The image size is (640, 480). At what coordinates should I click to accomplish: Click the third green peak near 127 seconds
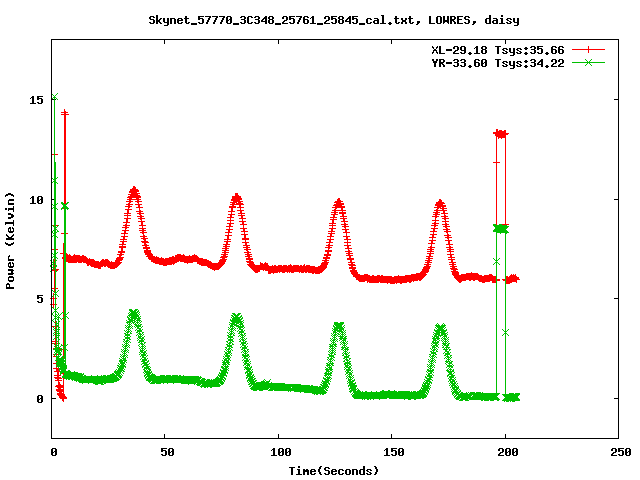(338, 327)
